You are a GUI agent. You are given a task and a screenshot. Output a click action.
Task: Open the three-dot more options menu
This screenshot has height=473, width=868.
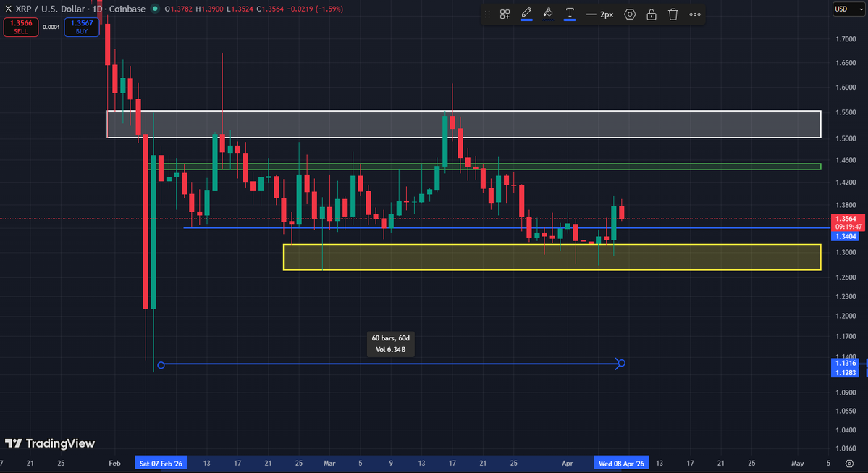[695, 14]
